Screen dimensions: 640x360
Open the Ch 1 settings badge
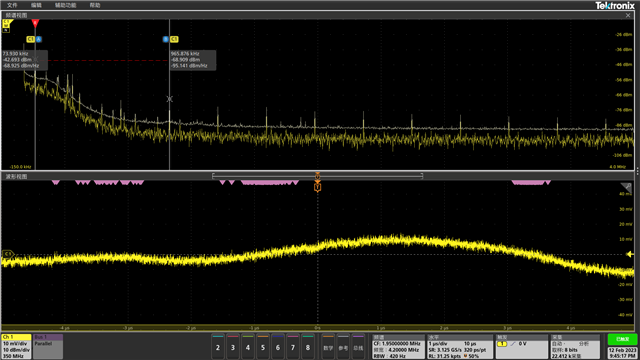tap(16, 347)
